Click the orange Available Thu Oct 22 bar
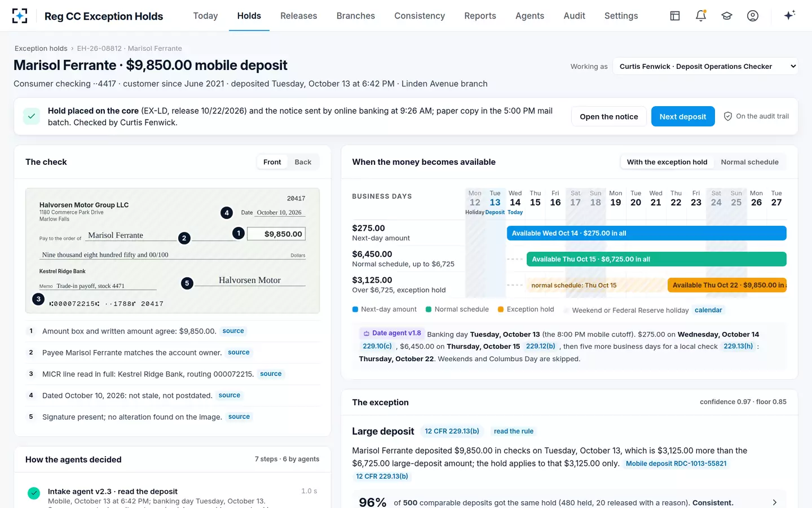812x508 pixels. (x=727, y=285)
